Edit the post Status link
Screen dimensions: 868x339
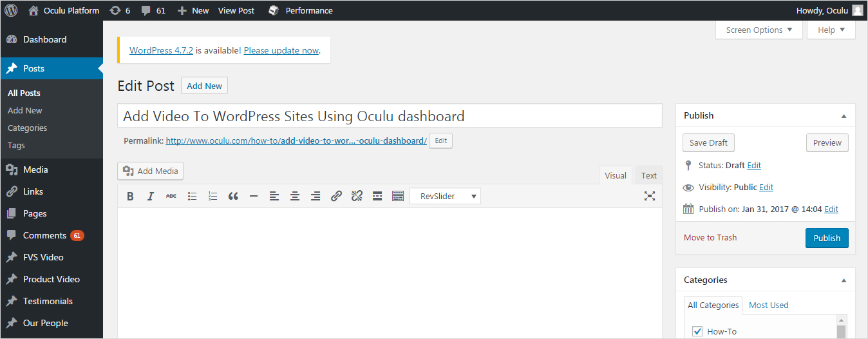point(754,165)
